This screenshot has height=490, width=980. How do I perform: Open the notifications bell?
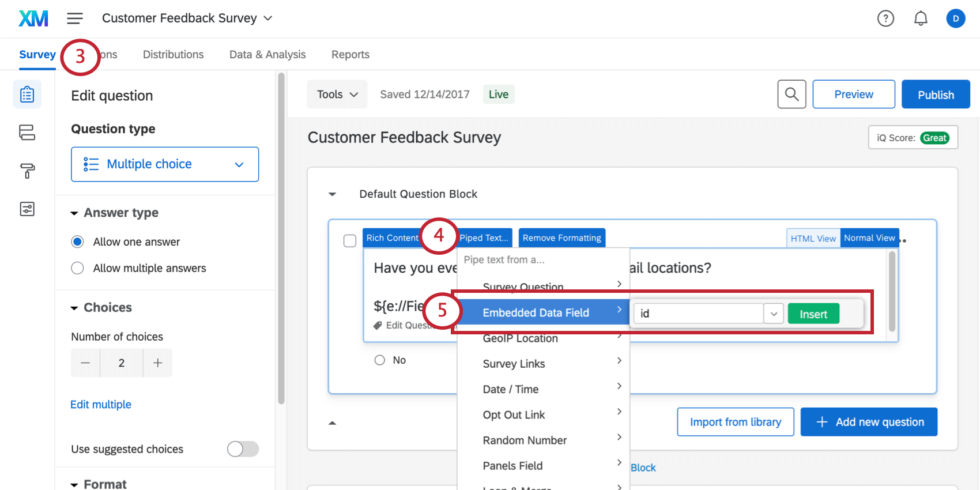pos(921,18)
